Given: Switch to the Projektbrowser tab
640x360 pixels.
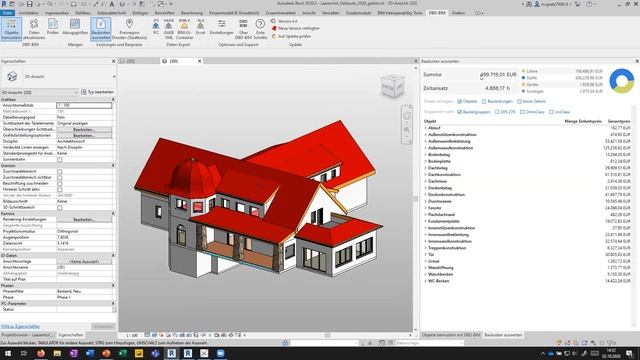Looking at the screenshot, I should click(x=28, y=335).
